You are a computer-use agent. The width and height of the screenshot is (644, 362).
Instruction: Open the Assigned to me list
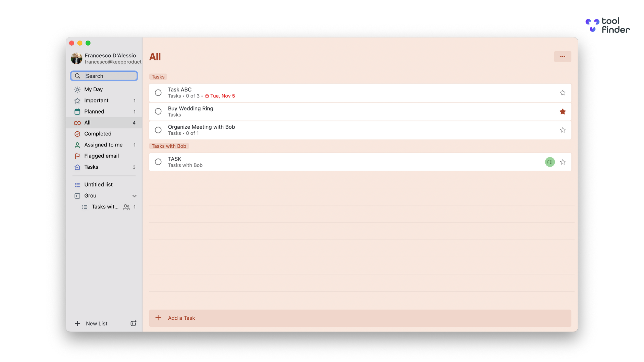pos(103,144)
